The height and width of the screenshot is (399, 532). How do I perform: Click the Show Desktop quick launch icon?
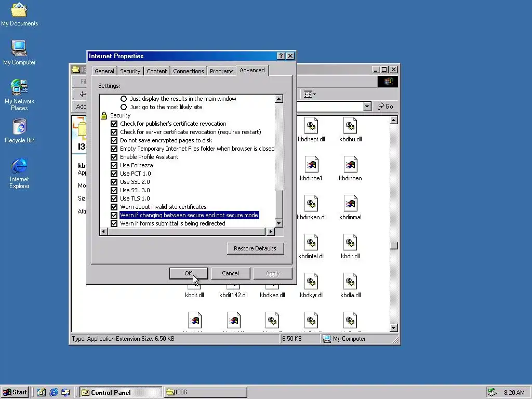[42, 392]
